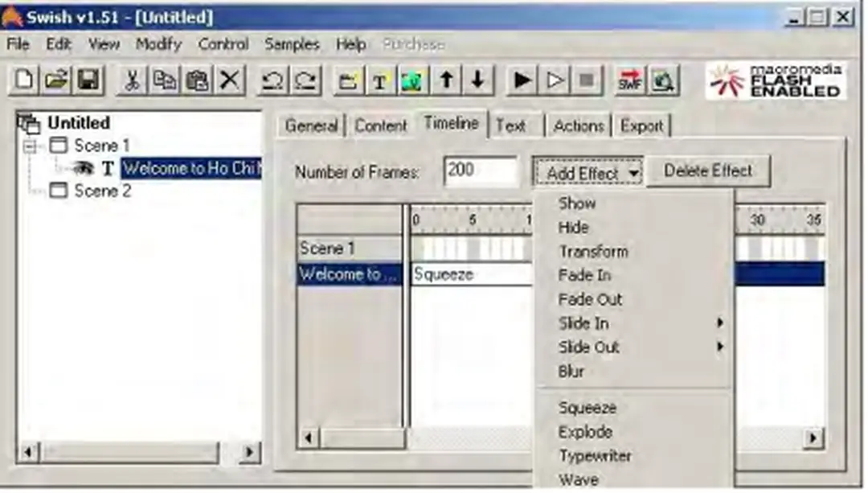
Task: Click the Export SWF icon
Action: (x=631, y=80)
